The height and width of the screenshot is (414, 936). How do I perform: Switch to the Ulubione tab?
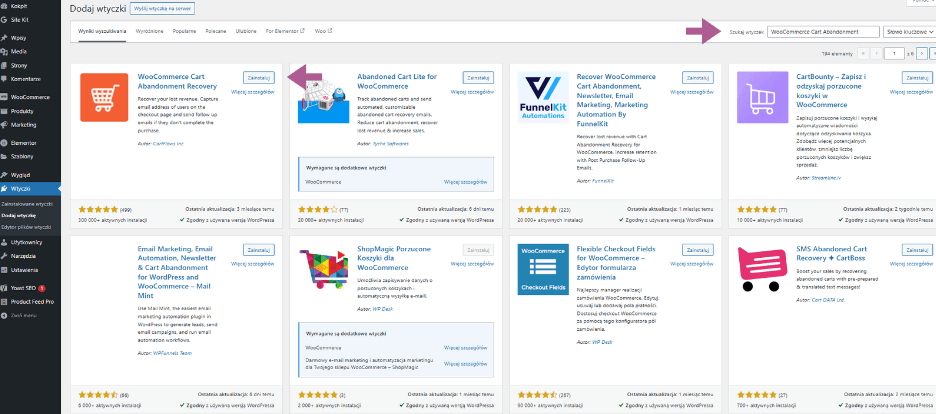coord(247,31)
